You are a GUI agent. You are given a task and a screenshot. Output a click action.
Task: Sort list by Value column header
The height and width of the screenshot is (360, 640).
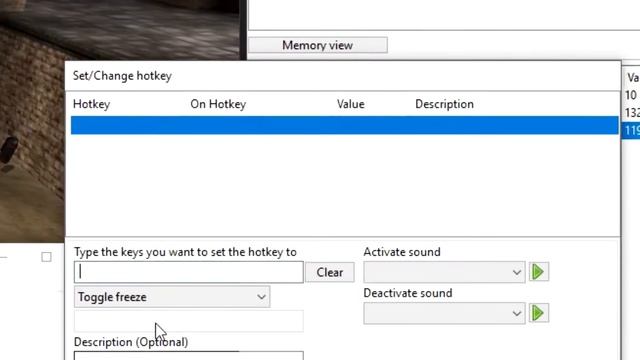point(351,104)
